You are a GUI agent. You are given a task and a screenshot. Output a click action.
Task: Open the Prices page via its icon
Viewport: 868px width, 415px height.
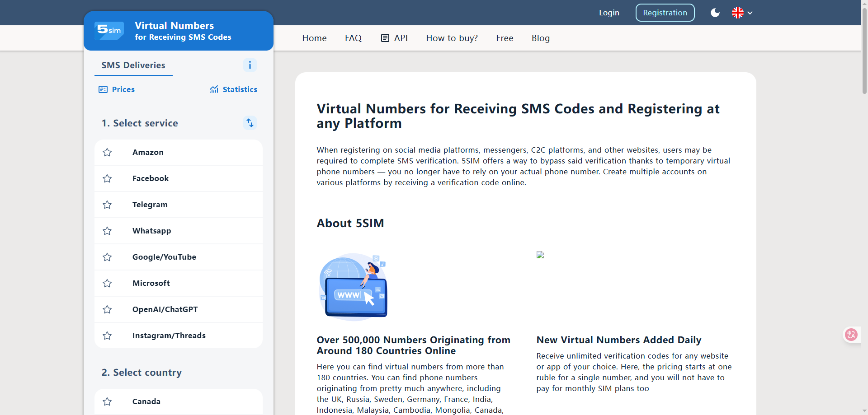coord(103,89)
